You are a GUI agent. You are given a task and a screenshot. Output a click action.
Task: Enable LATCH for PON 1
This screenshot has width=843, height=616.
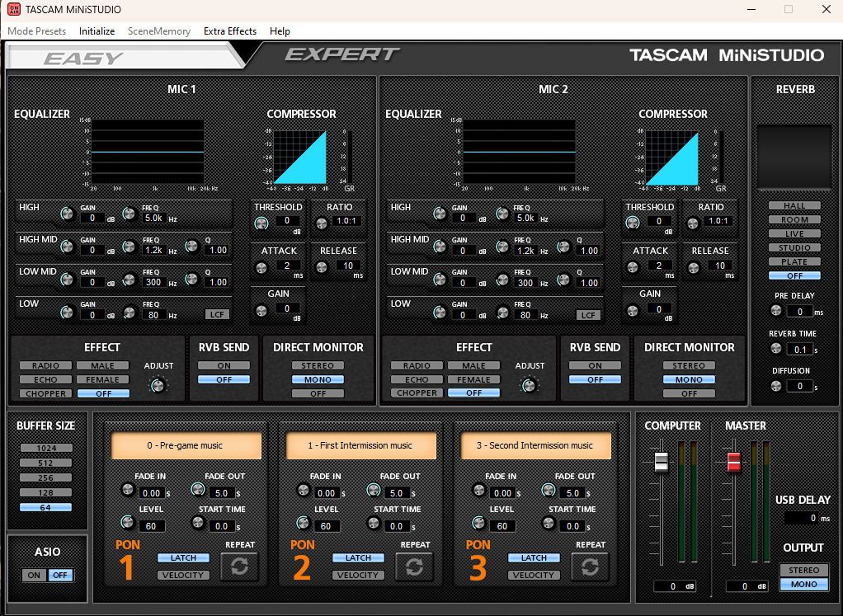[x=183, y=558]
